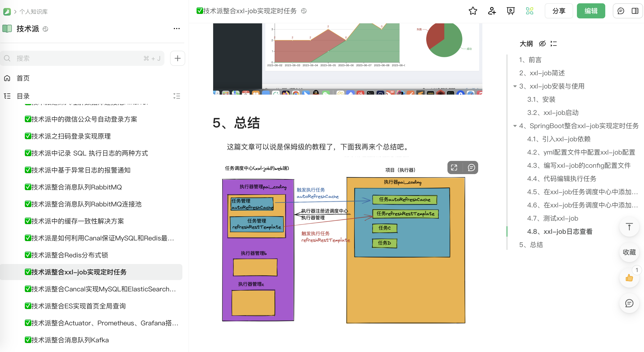Star this document with favorite icon
644x352 pixels.
click(472, 11)
